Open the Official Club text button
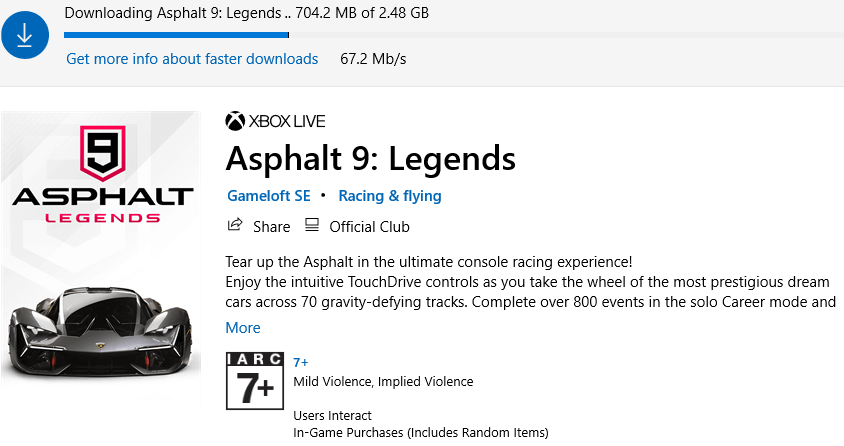Viewport: 844px width, 446px height. pyautogui.click(x=369, y=227)
